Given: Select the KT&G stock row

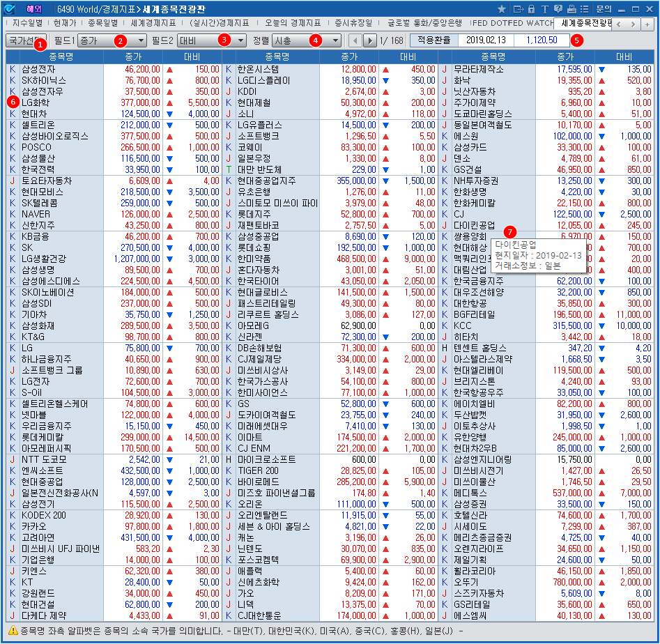Looking at the screenshot, I should click(x=114, y=337).
